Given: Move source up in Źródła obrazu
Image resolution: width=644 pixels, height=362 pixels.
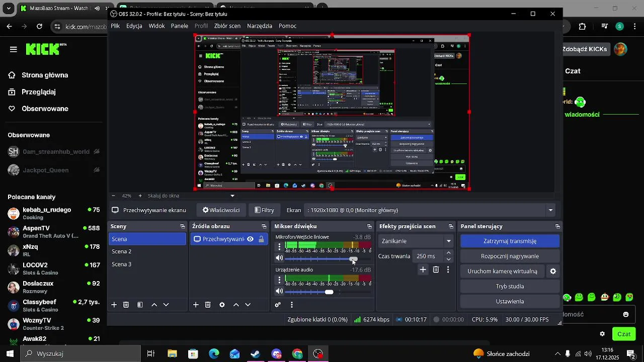Looking at the screenshot, I should (236, 305).
